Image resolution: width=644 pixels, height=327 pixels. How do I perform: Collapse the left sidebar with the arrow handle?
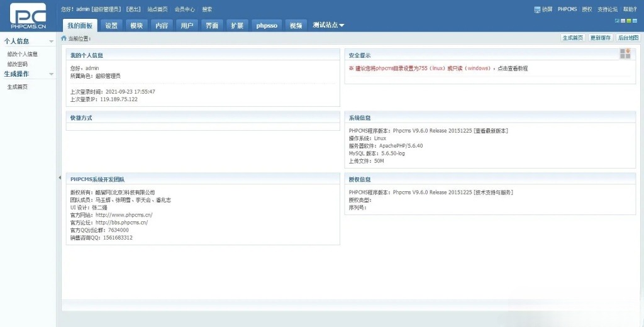tap(60, 177)
